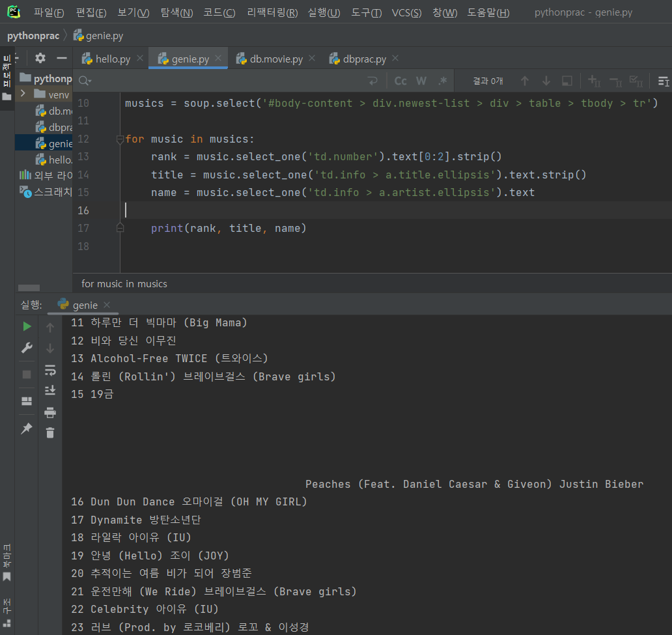
Task: Click the fold end marker at line 17
Action: click(x=120, y=228)
